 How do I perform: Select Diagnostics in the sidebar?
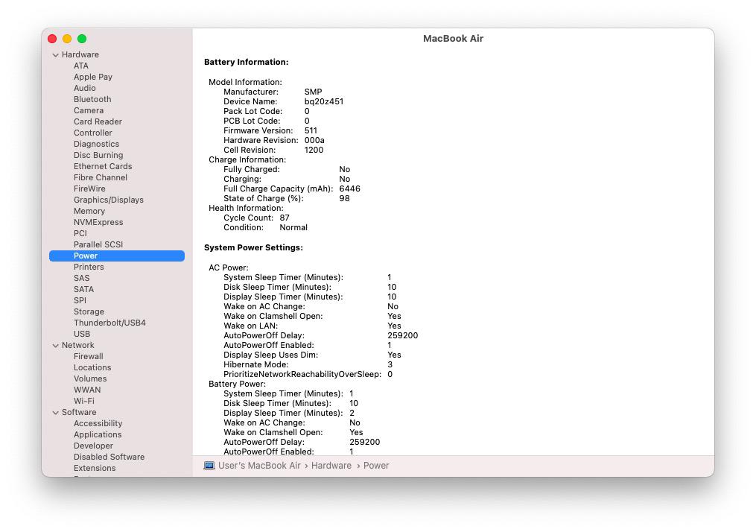(x=96, y=144)
